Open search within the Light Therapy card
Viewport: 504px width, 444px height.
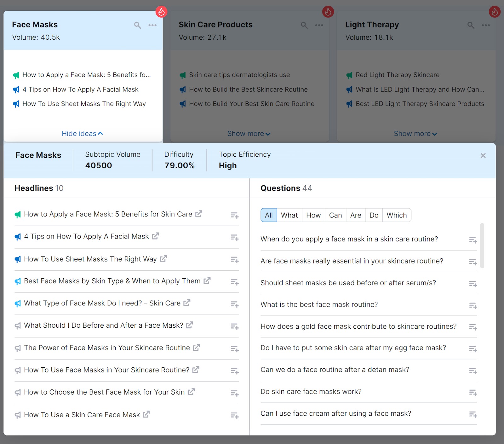471,25
